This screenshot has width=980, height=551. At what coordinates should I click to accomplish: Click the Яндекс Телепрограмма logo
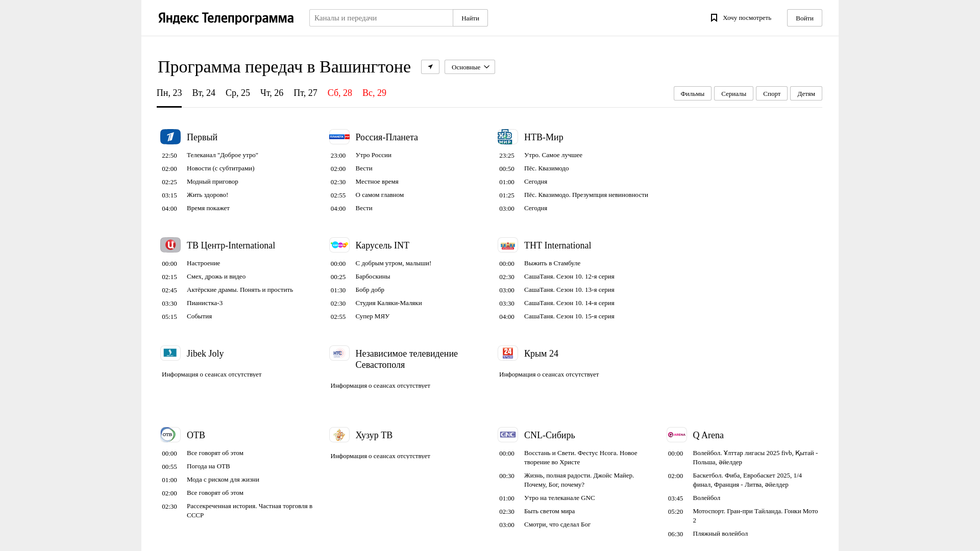coord(226,18)
